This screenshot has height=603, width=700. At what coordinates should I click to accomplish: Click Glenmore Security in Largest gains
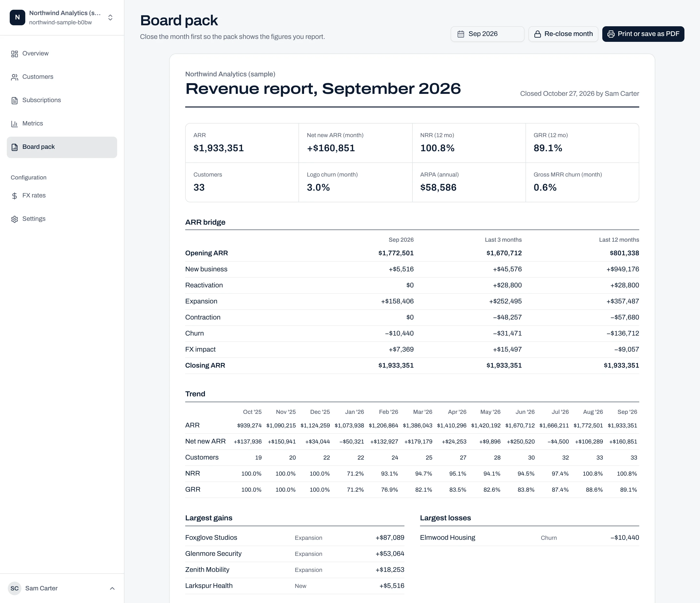coord(213,554)
